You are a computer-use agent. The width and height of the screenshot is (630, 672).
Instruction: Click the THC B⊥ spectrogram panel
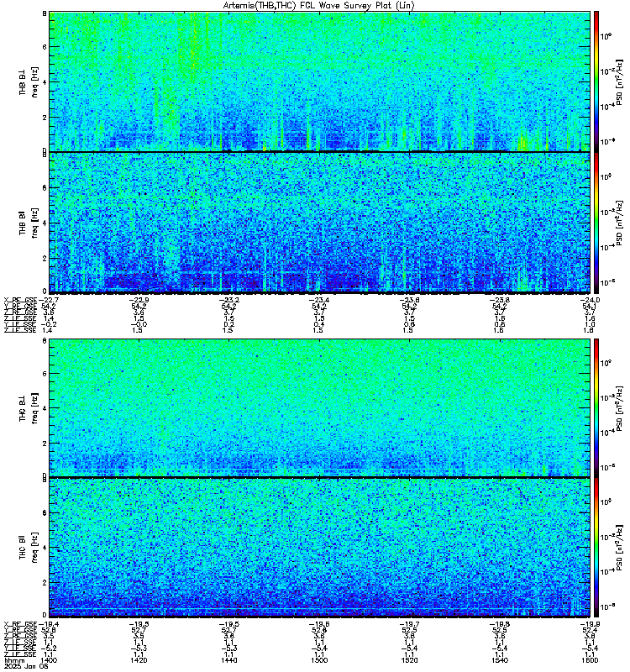tap(320, 407)
